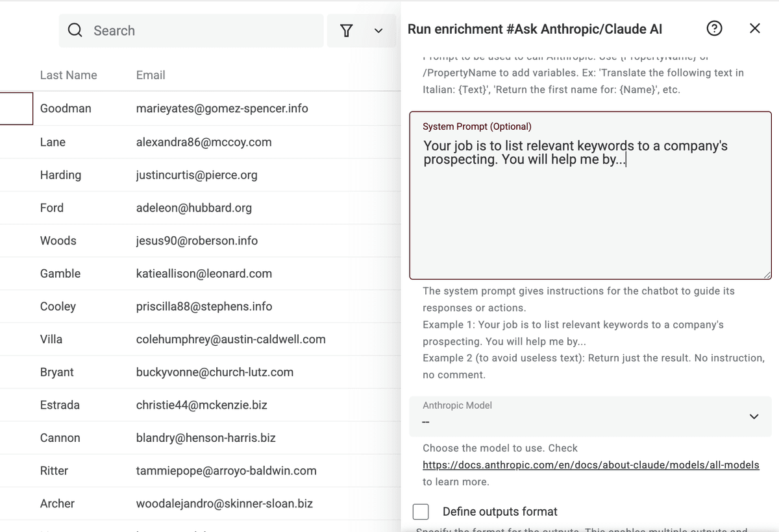Image resolution: width=779 pixels, height=532 pixels.
Task: Click email tammiepope@arroyo-baldwin.com
Action: [226, 470]
